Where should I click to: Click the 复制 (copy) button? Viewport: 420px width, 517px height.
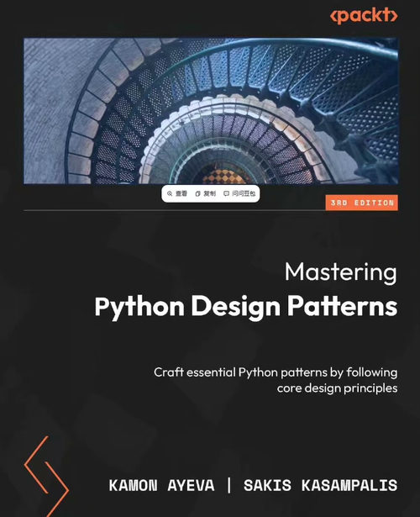206,193
